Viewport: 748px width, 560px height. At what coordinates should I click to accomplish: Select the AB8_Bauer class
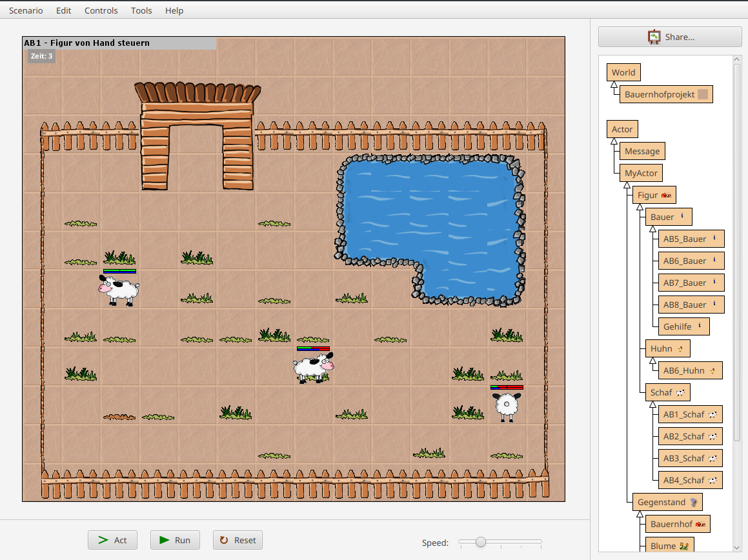point(691,305)
